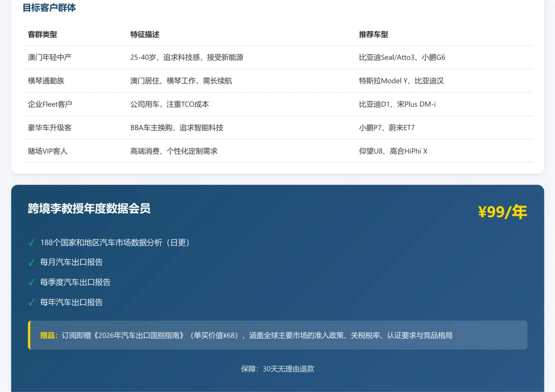The width and height of the screenshot is (555, 392).
Task: Click the 小鹏P7、蔚来ET7 cell
Action: tap(386, 128)
